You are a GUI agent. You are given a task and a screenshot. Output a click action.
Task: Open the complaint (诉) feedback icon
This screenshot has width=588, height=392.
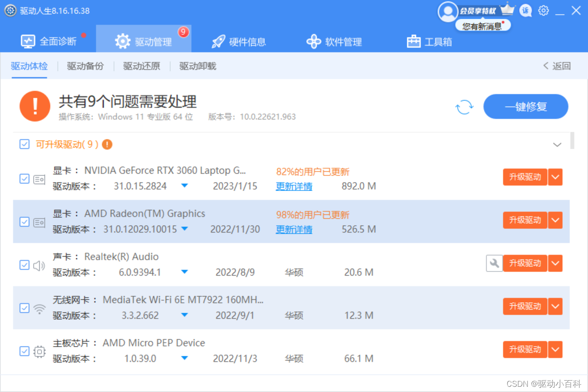pyautogui.click(x=526, y=10)
